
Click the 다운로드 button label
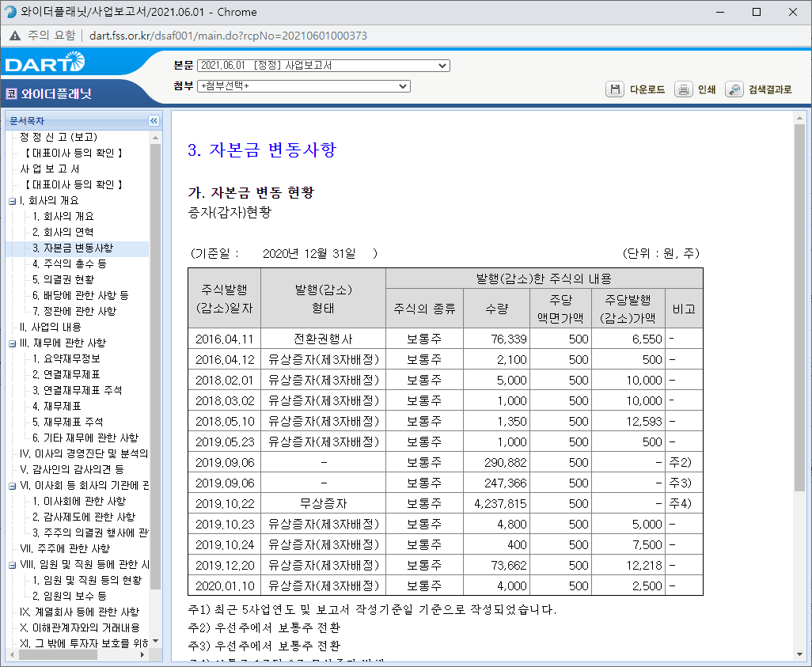click(647, 89)
